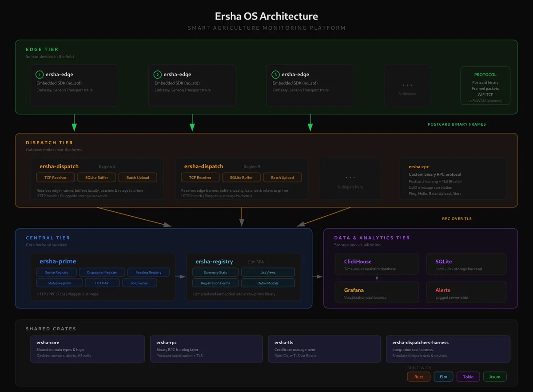533x392 pixels.
Task: Click the ersha-tls shared crate card
Action: click(324, 349)
